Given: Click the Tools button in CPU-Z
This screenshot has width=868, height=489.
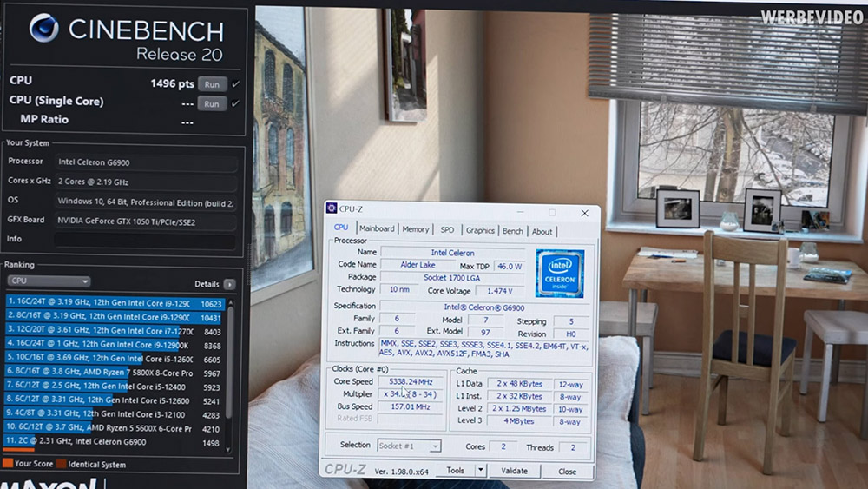Looking at the screenshot, I should (455, 470).
